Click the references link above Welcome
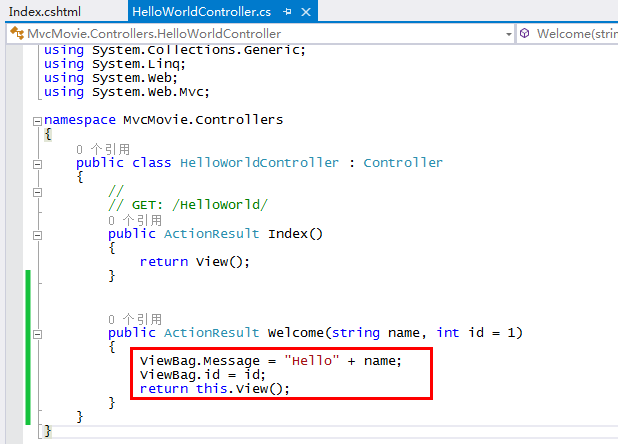 (x=135, y=319)
